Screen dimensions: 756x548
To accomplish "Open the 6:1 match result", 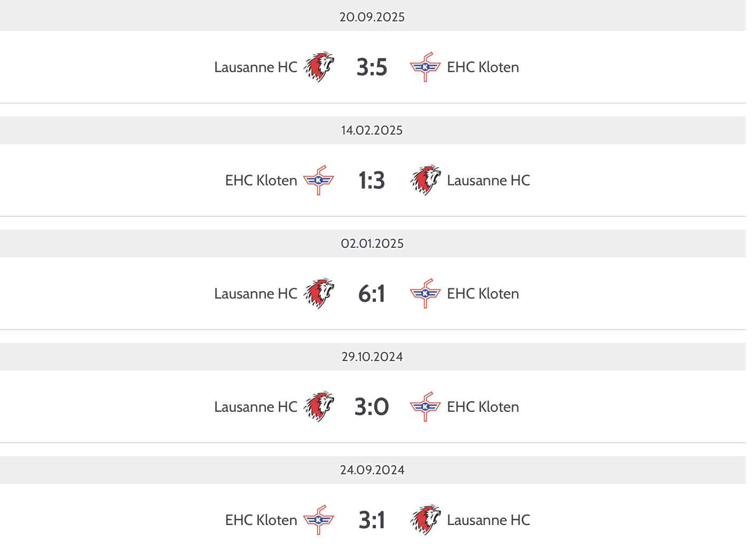I will point(372,294).
